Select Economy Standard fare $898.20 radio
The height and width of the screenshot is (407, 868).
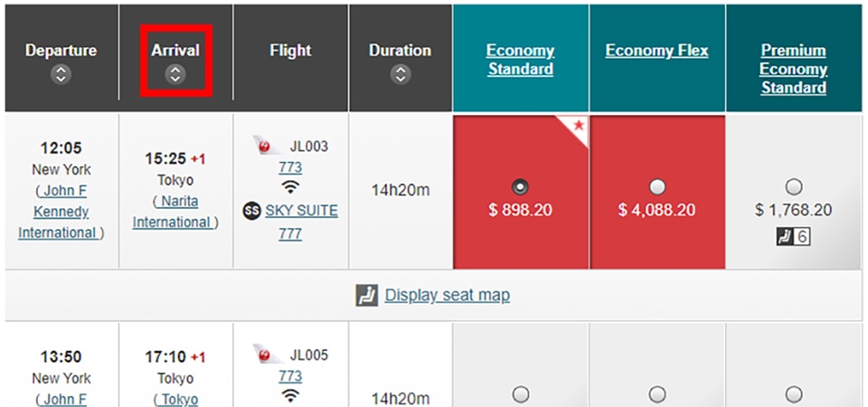click(x=521, y=187)
